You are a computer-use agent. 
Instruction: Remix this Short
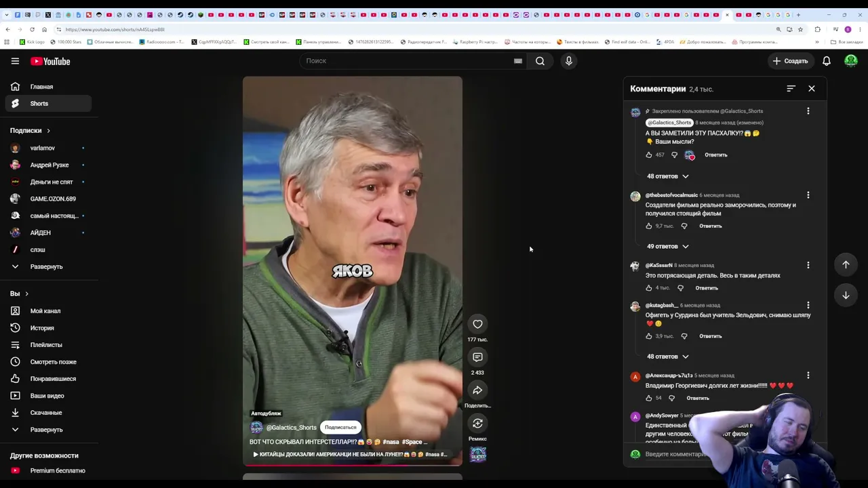point(477,424)
